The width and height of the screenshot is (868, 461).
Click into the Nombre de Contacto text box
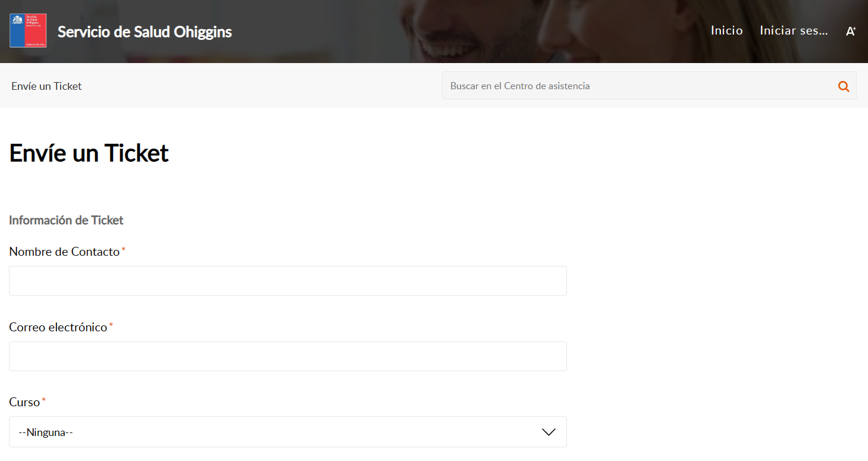tap(287, 281)
